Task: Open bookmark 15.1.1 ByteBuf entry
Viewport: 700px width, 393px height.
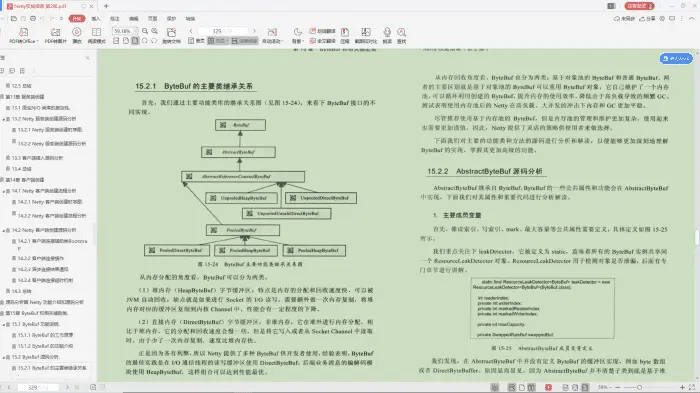Action: pos(42,335)
